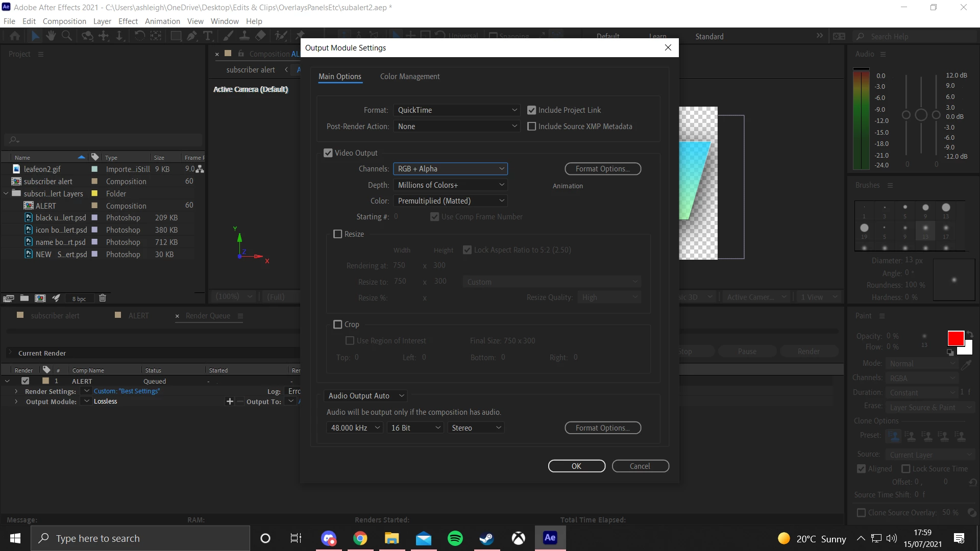Open Spotify from the taskbar

(455, 538)
